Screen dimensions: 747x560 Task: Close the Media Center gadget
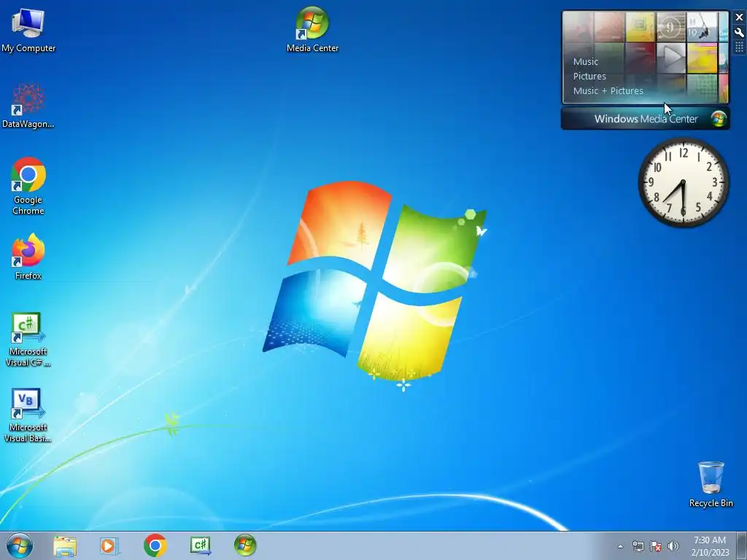point(740,17)
